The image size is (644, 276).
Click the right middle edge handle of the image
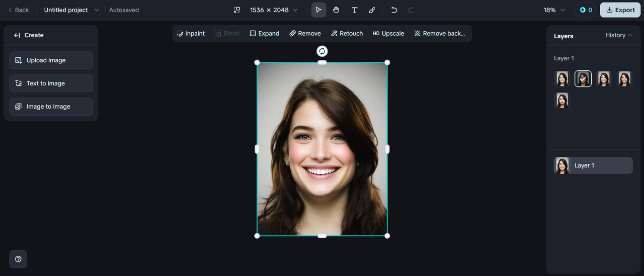387,149
